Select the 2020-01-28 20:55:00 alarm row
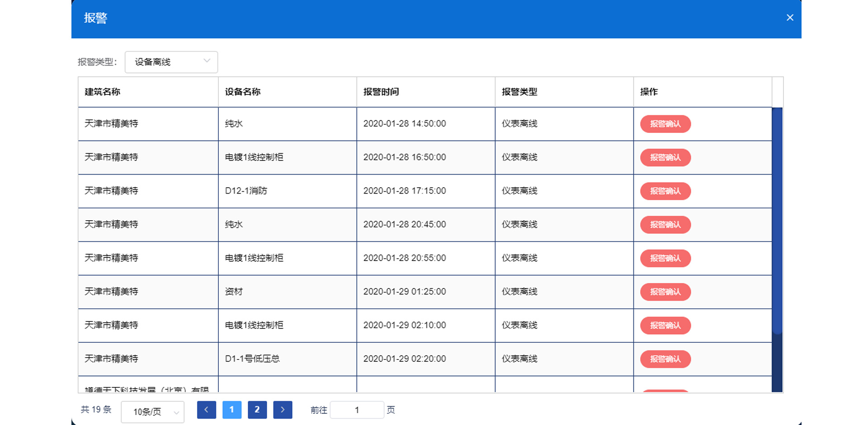Screen dimensions: 868x425 [425, 258]
